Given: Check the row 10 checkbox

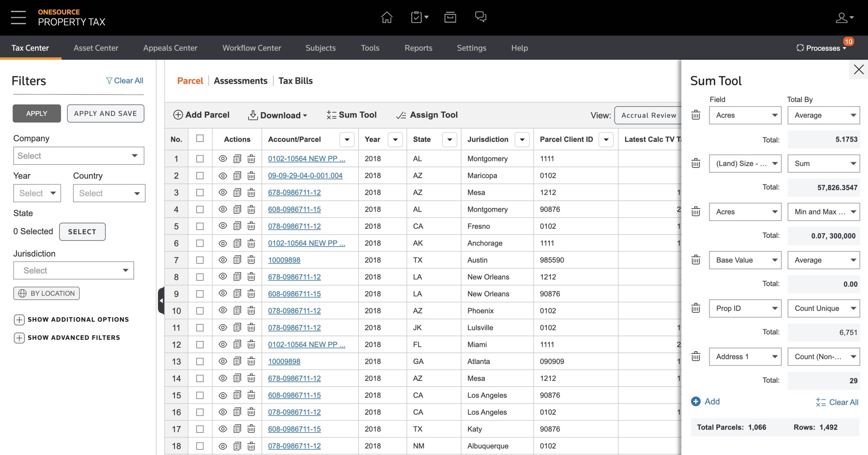Looking at the screenshot, I should coord(200,311).
